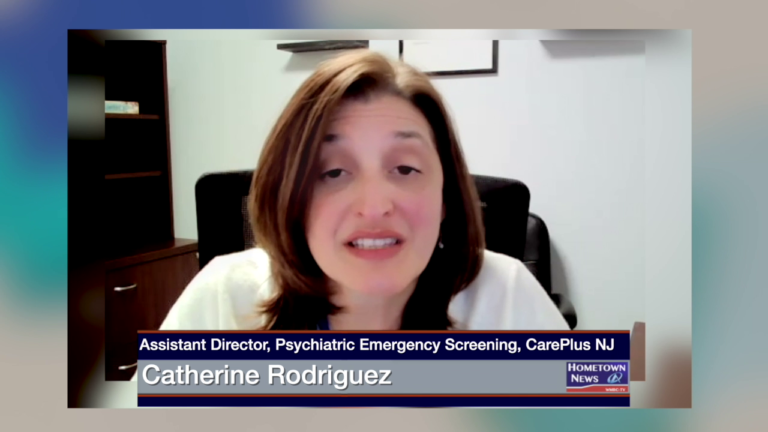Click the dark bookcase on the left
Image resolution: width=768 pixels, height=432 pixels.
click(x=137, y=150)
